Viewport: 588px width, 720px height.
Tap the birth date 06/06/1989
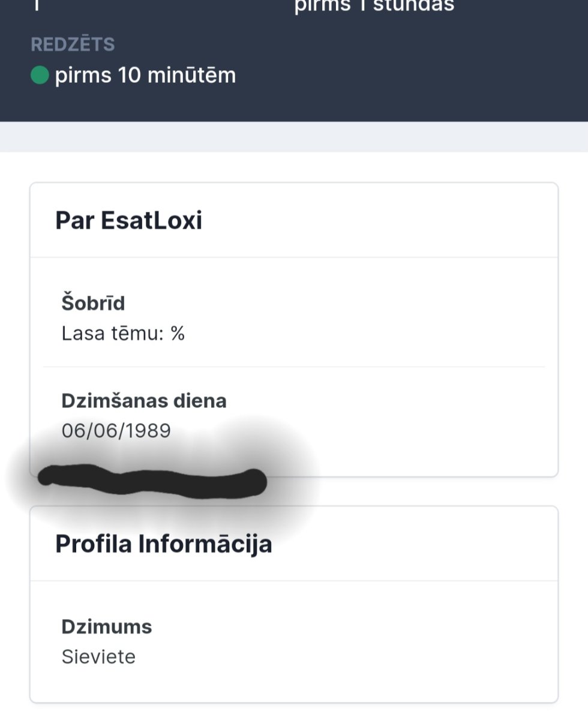pos(116,431)
